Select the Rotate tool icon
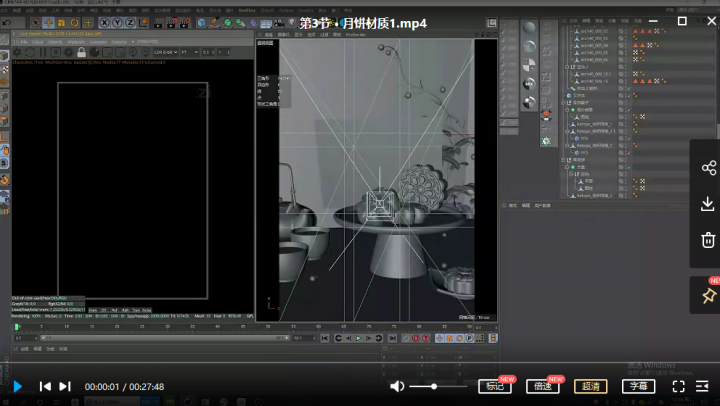This screenshot has height=406, width=720. point(74,23)
